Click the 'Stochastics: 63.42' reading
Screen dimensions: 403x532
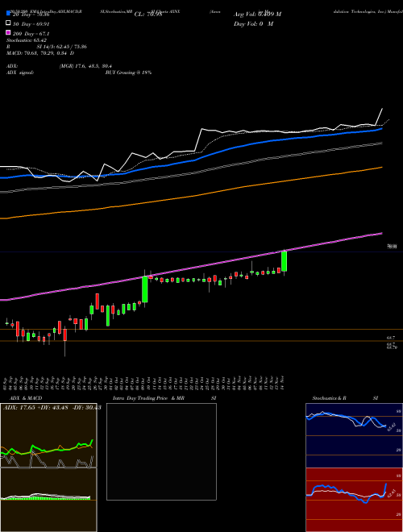(x=27, y=40)
